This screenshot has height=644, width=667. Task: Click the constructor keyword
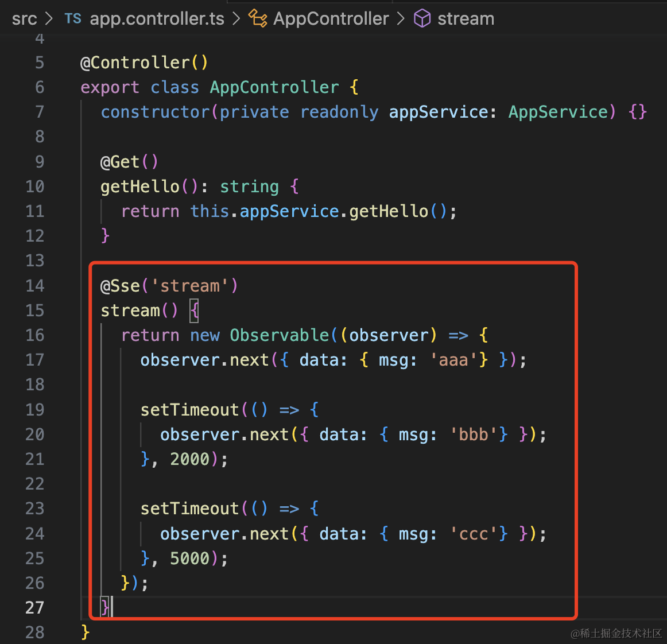click(155, 112)
